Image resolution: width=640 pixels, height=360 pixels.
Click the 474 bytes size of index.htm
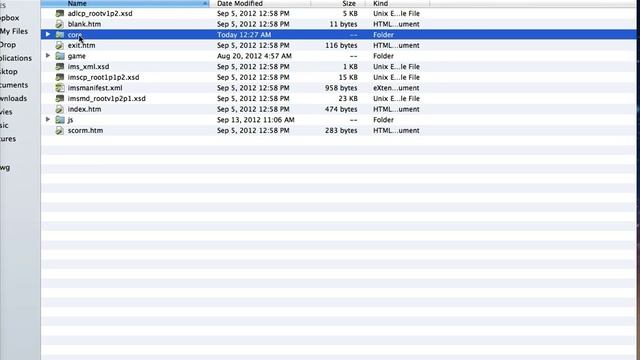click(x=341, y=109)
